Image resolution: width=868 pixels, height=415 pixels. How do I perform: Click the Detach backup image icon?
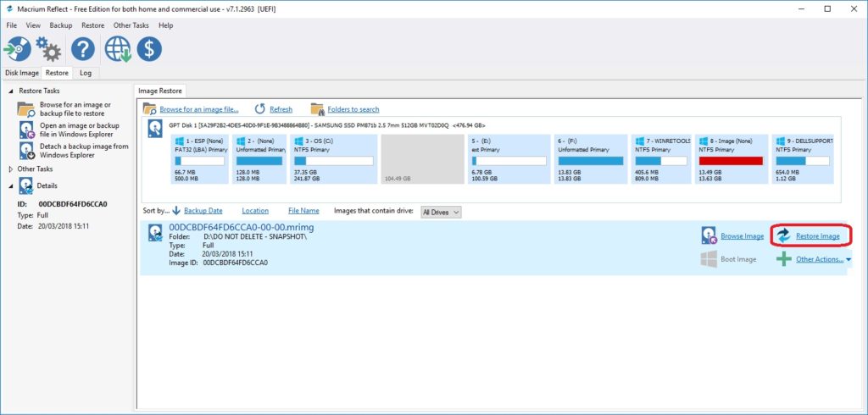coord(26,151)
